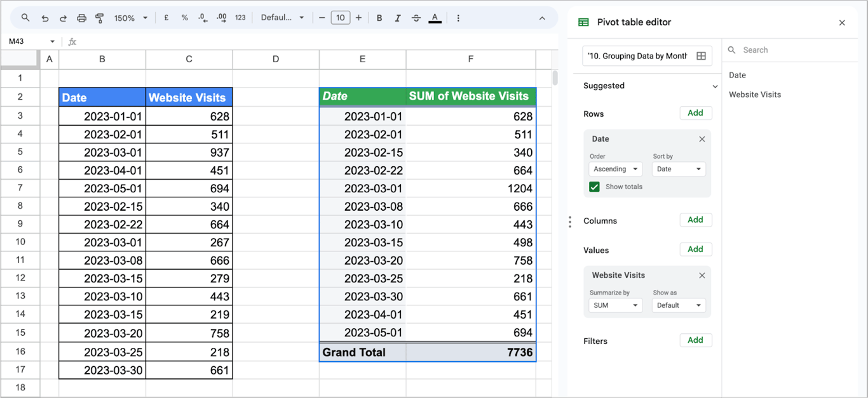Open the Show as dropdown showing Default
This screenshot has height=398, width=868.
click(679, 305)
